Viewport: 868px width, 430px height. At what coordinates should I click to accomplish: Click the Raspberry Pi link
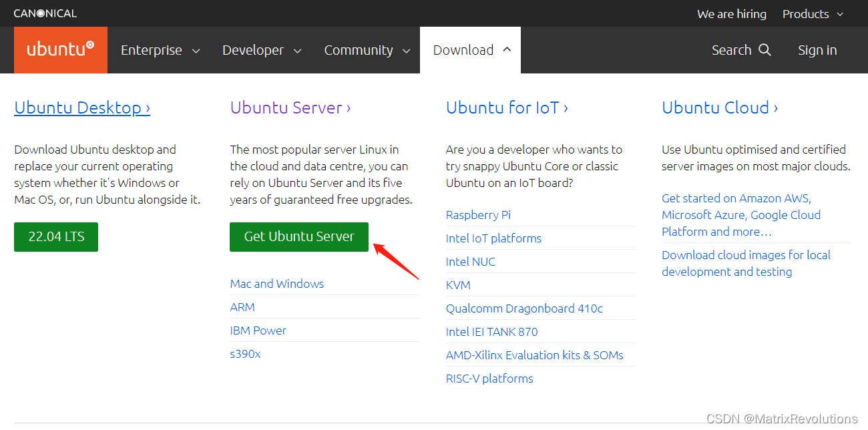(478, 214)
